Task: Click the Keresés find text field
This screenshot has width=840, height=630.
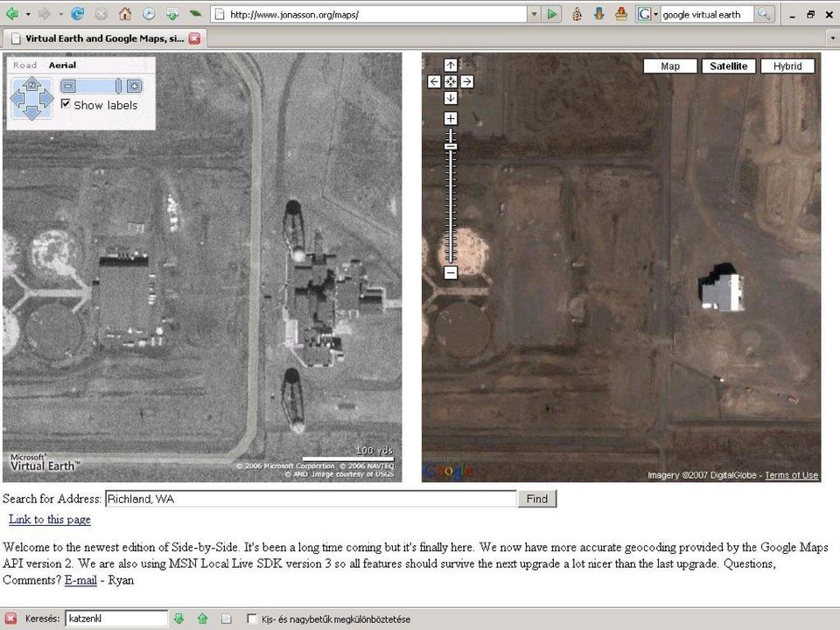Action: click(116, 619)
